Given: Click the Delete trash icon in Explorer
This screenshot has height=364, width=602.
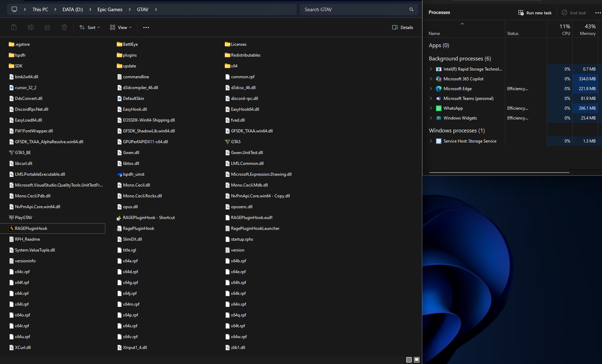Looking at the screenshot, I should [64, 27].
